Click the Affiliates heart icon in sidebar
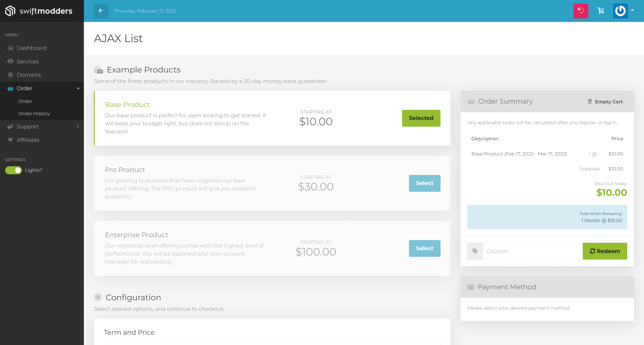This screenshot has height=345, width=644. pos(10,140)
